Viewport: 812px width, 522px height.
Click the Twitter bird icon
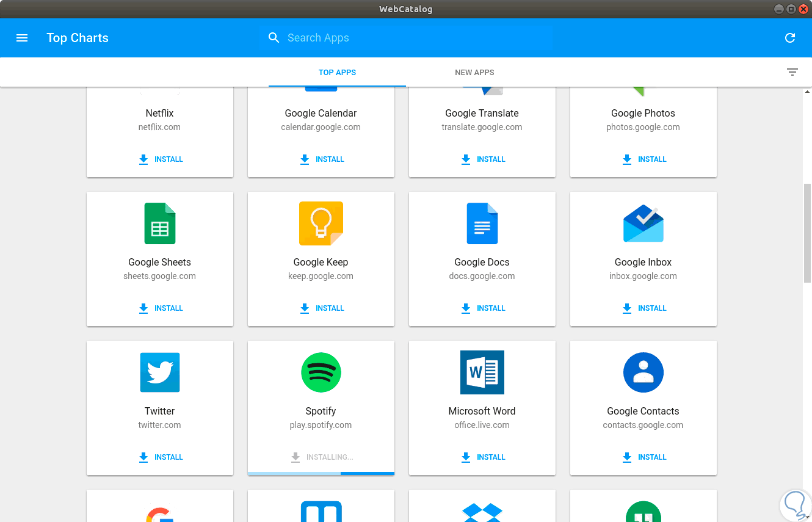click(160, 372)
